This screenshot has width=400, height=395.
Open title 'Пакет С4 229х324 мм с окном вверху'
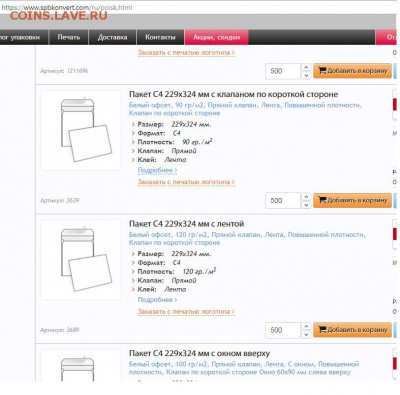tap(199, 353)
